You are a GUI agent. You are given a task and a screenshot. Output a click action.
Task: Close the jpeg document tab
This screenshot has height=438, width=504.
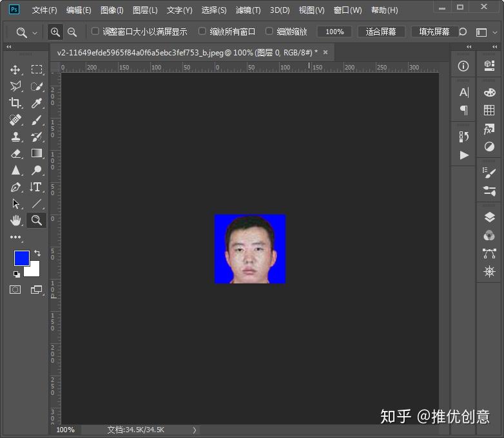[x=325, y=52]
